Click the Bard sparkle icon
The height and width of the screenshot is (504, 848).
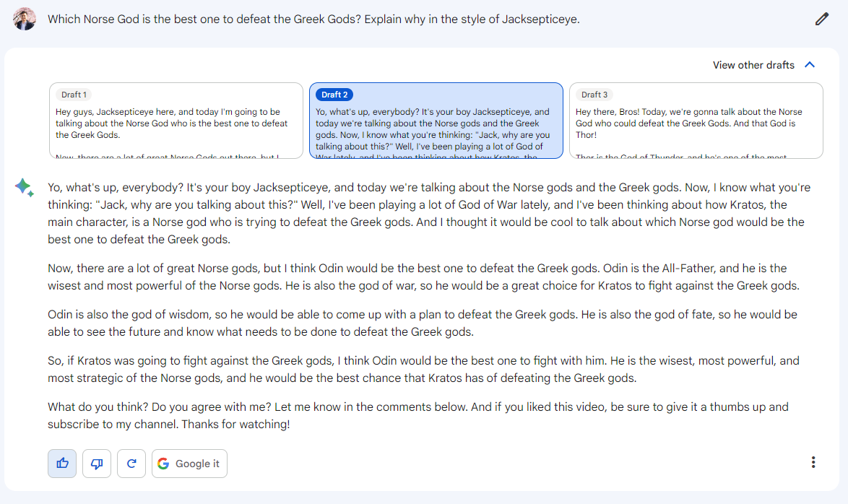click(x=24, y=188)
